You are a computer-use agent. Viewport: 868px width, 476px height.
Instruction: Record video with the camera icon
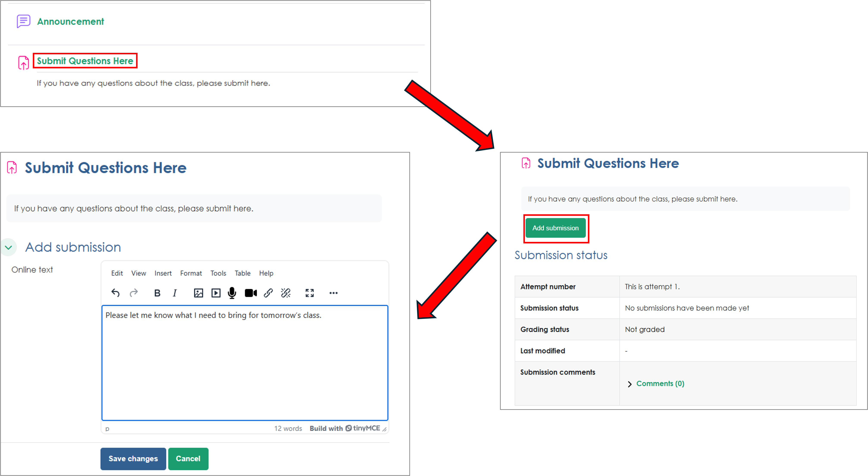pyautogui.click(x=250, y=293)
